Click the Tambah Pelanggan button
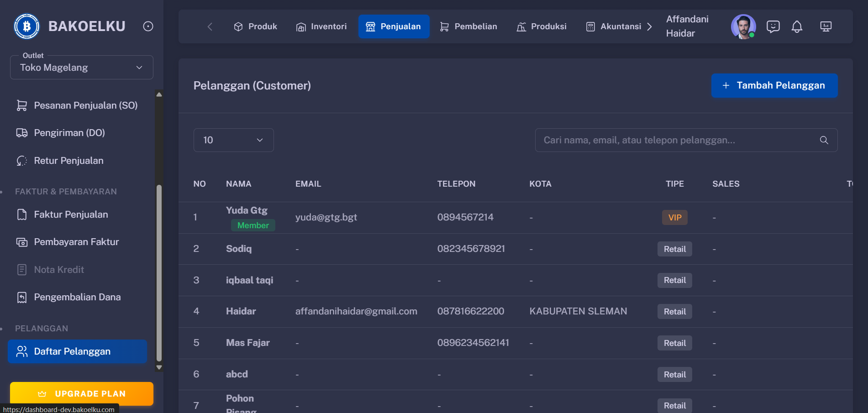 [x=774, y=85]
